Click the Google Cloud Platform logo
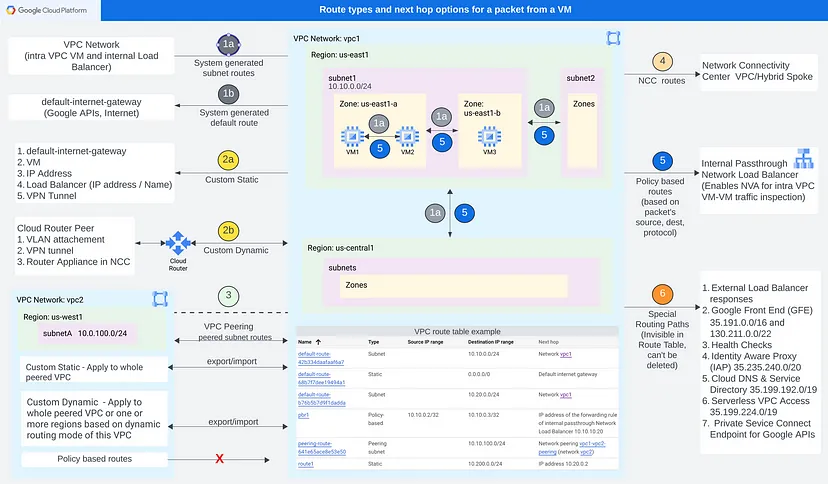Viewport: 828px width, 484px height. pos(46,10)
